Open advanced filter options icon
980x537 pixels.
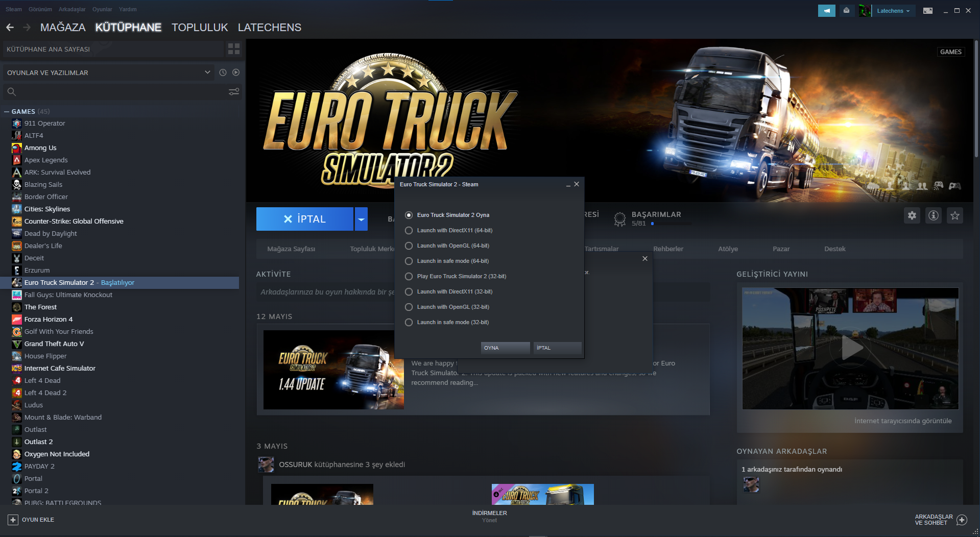coord(234,92)
